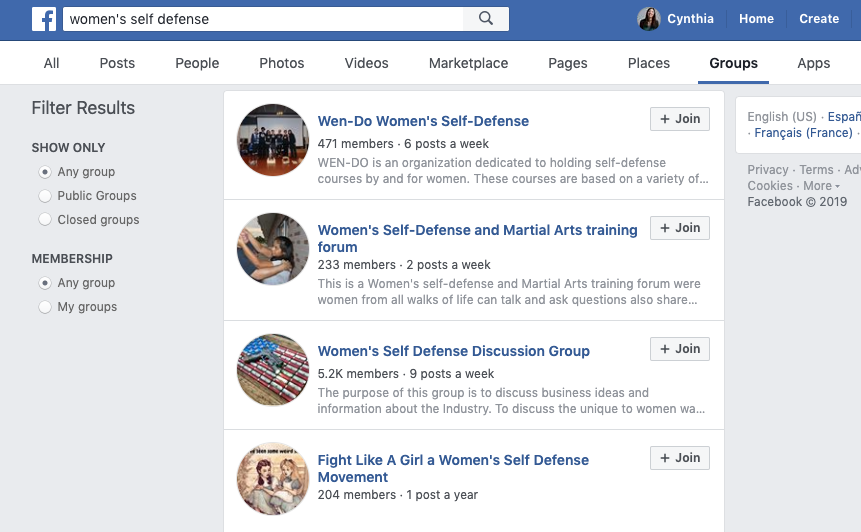Open the Wen-Do Women's Self-Defense group photo
The width and height of the screenshot is (861, 532).
pos(273,140)
